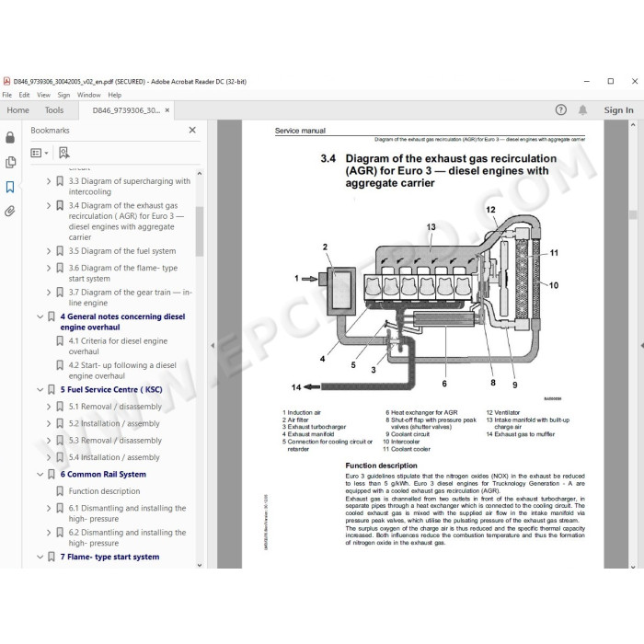The image size is (644, 644).
Task: Click bookmarks list scroll-down arrow
Action: pyautogui.click(x=200, y=565)
